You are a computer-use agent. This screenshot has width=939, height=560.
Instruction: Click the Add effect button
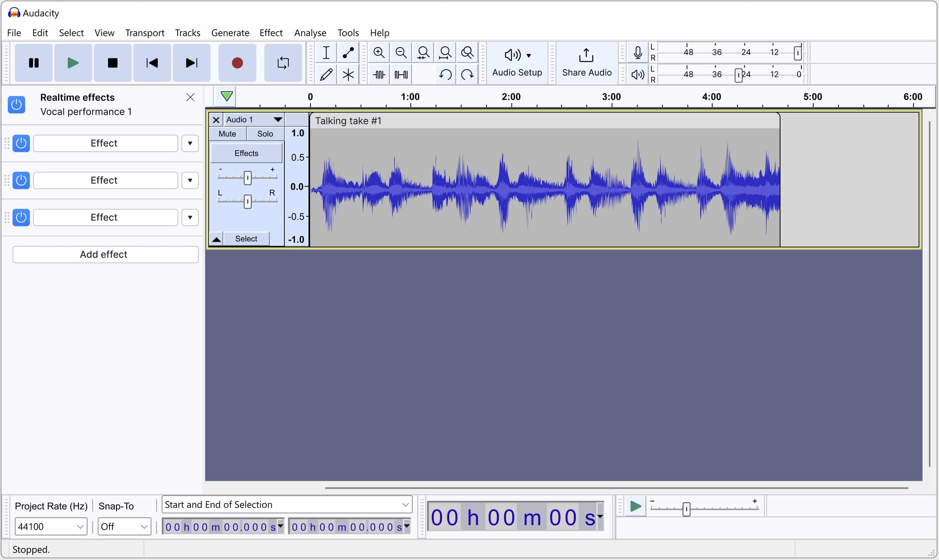click(105, 254)
